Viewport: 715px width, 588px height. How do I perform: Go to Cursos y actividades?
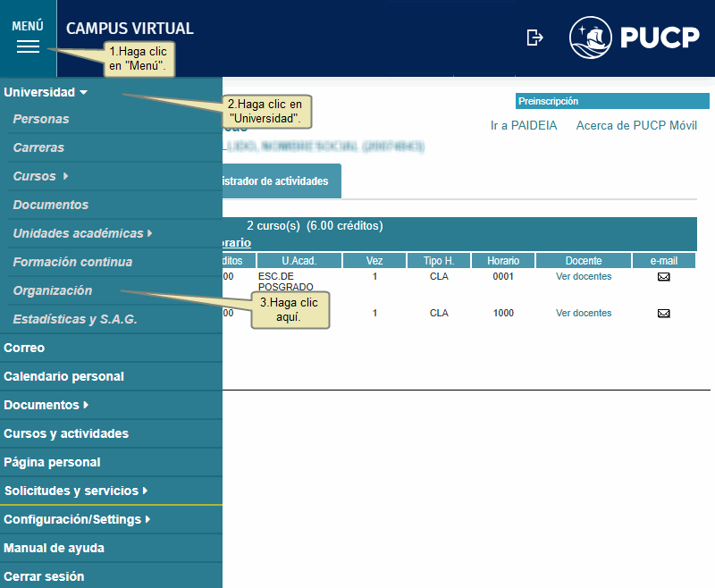pyautogui.click(x=66, y=433)
